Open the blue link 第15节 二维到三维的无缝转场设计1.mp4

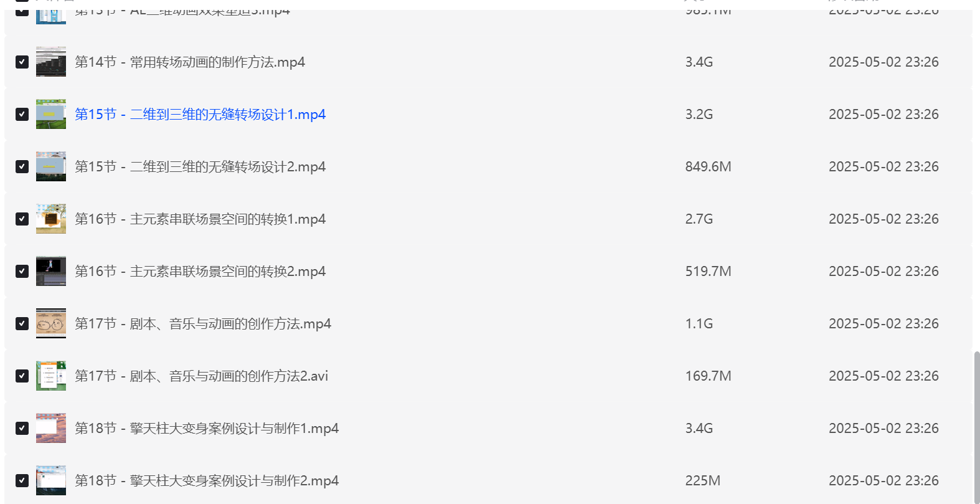[200, 114]
